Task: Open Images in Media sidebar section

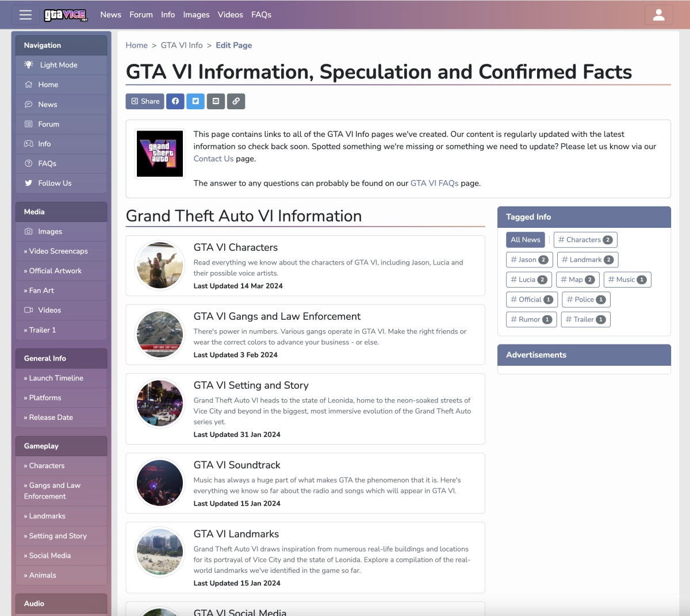Action: 61,231
